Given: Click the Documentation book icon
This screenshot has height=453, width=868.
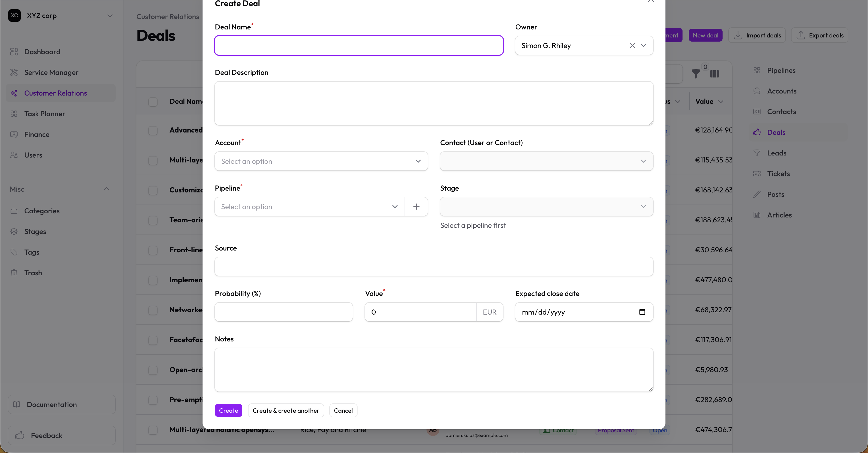Looking at the screenshot, I should pos(17,404).
